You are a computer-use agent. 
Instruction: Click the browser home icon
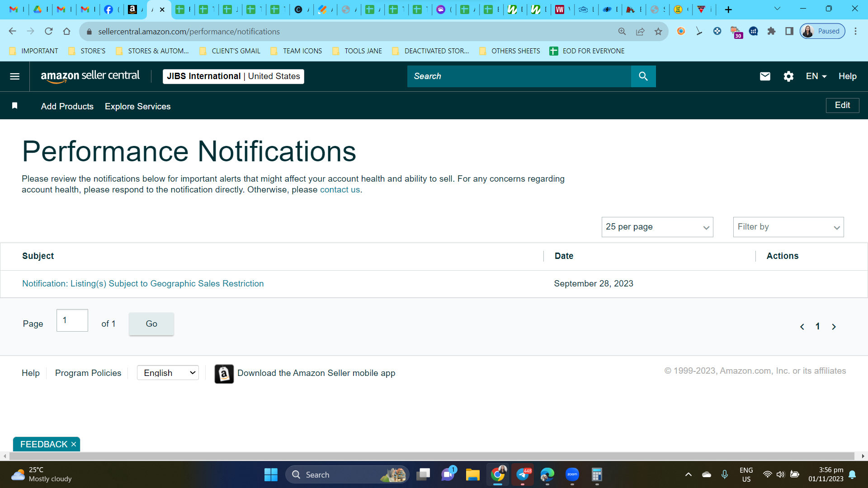(x=67, y=31)
